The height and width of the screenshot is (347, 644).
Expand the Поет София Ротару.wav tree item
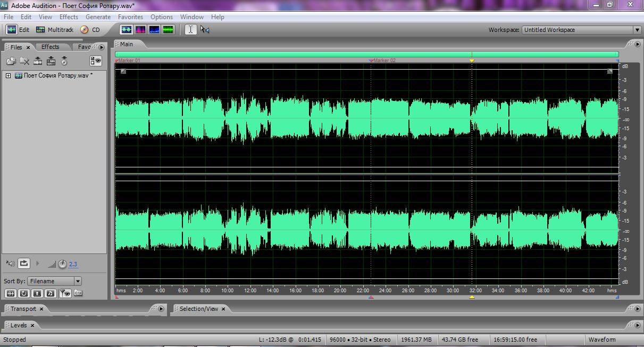point(9,75)
